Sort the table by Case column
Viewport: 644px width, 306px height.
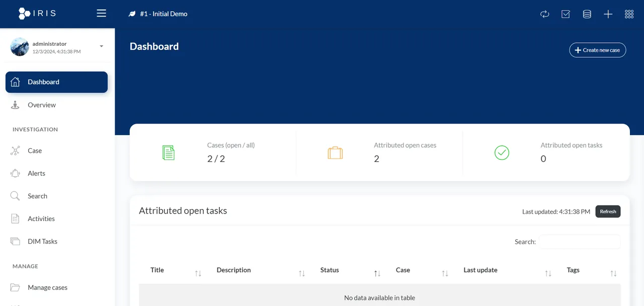click(418, 270)
